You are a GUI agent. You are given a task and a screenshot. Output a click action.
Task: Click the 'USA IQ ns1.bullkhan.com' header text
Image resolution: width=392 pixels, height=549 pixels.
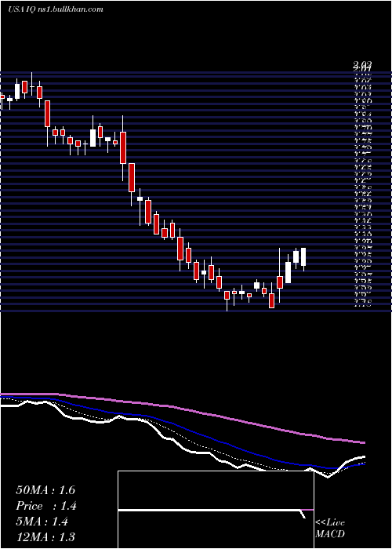(56, 9)
